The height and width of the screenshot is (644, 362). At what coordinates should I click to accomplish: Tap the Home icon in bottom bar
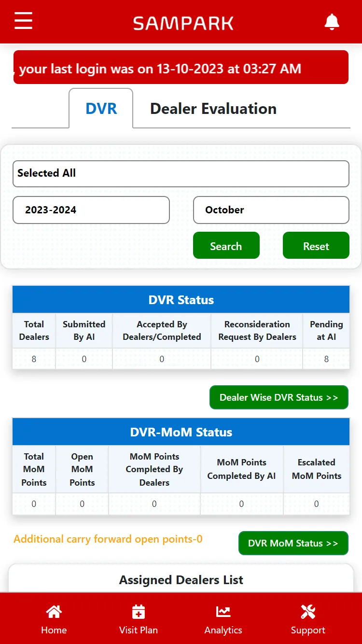pyautogui.click(x=54, y=612)
